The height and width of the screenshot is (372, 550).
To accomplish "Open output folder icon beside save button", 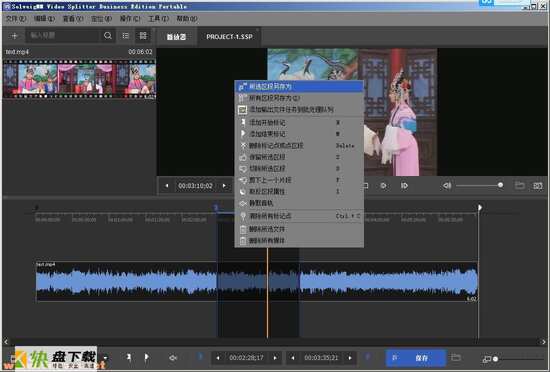I will coord(456,358).
